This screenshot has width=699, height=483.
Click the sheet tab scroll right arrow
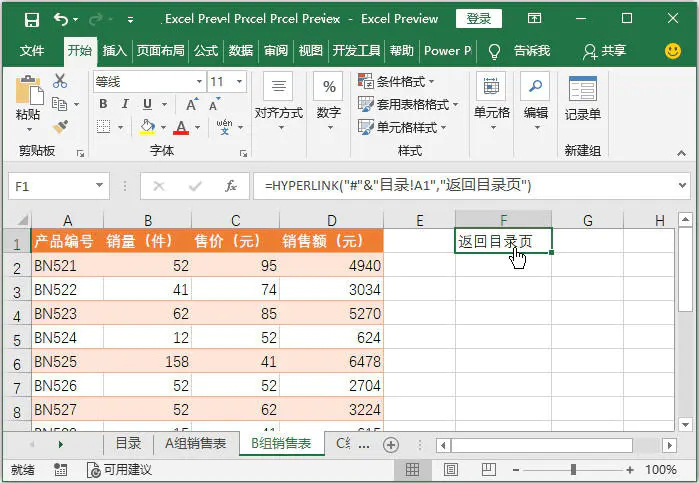click(x=61, y=444)
